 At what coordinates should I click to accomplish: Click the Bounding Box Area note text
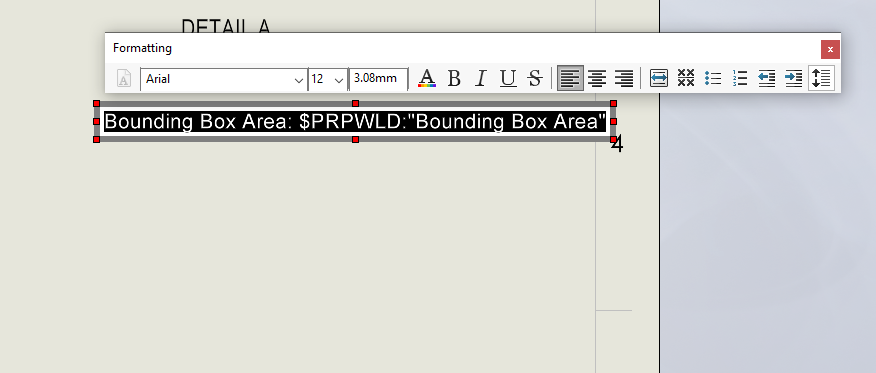pyautogui.click(x=355, y=121)
